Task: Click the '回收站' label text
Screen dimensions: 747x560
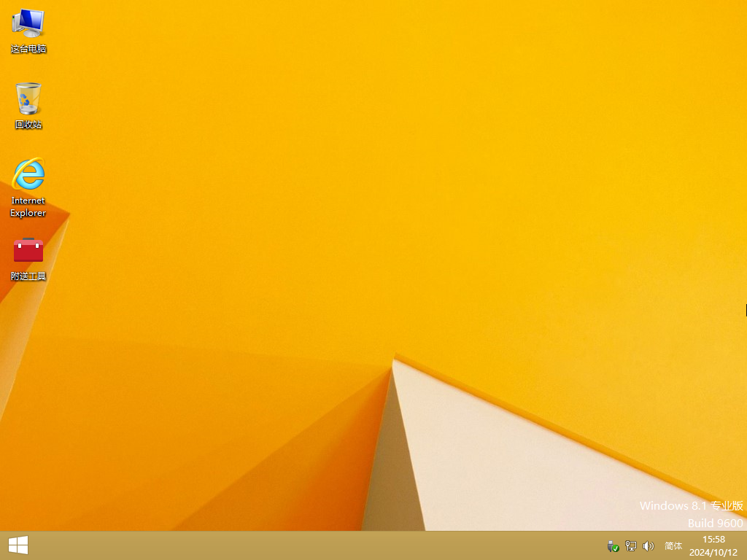Action: tap(28, 124)
